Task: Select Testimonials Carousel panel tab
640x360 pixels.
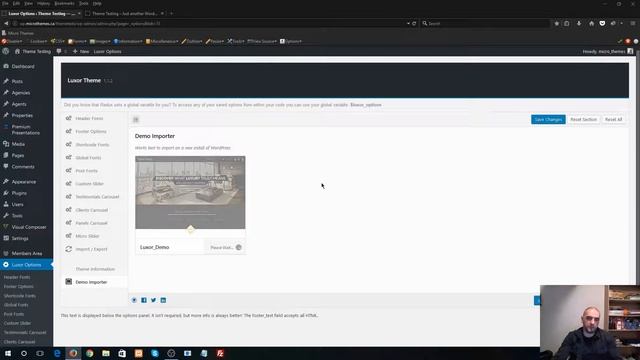Action: (97, 197)
